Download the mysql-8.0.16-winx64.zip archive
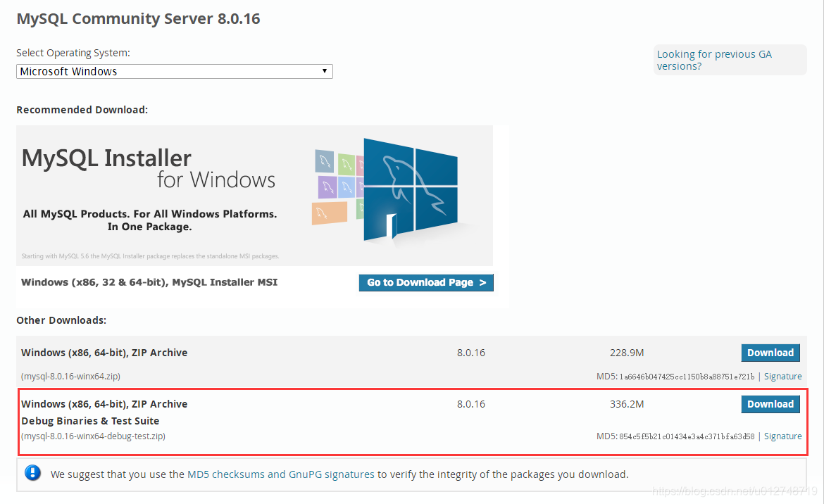Image resolution: width=824 pixels, height=504 pixels. click(x=770, y=353)
